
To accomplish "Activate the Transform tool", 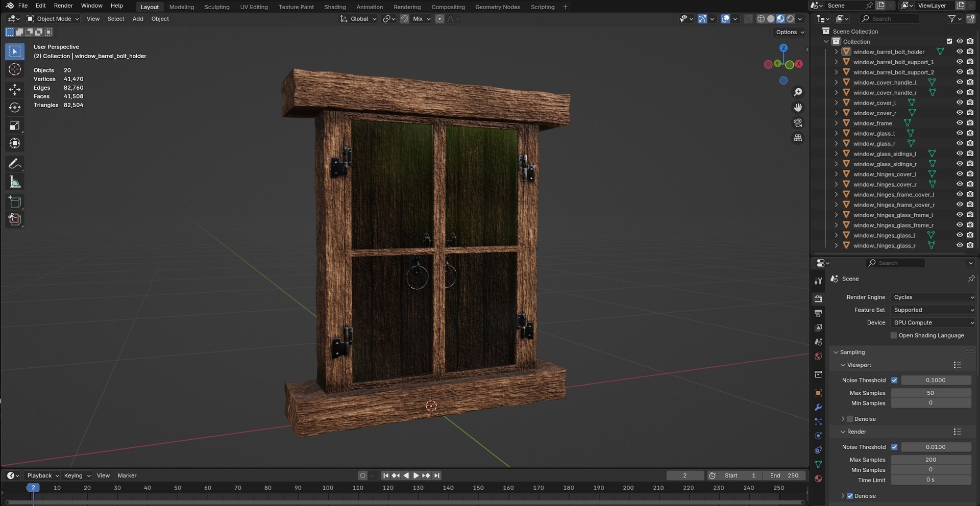I will (15, 143).
